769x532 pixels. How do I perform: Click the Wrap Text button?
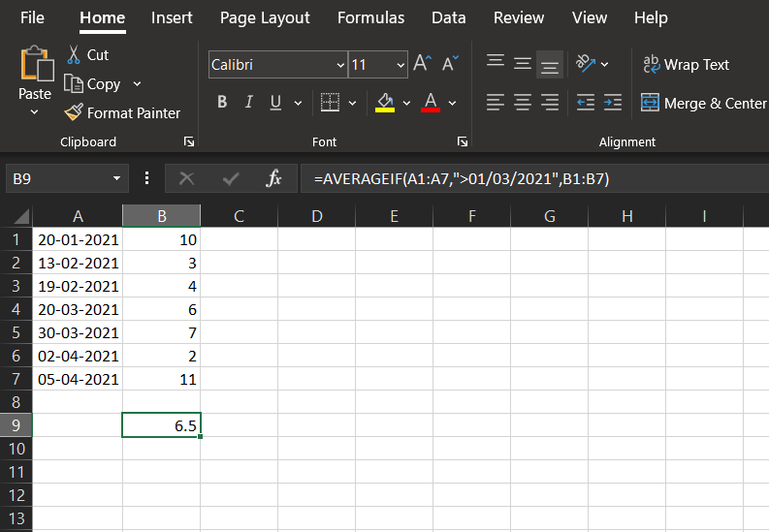(687, 64)
